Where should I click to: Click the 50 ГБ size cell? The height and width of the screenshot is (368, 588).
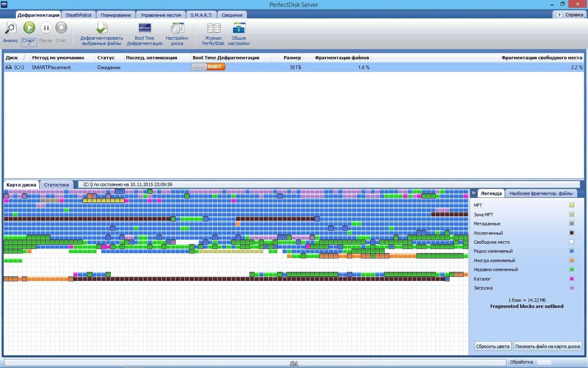click(x=296, y=67)
